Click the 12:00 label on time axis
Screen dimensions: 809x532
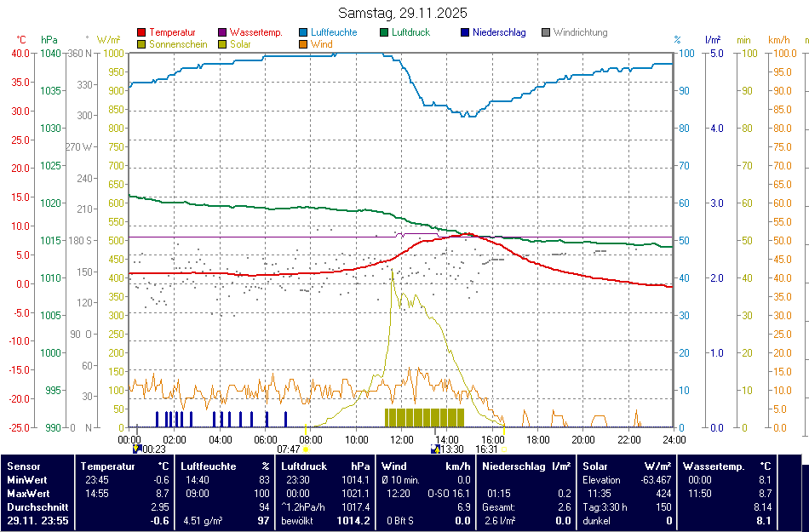[x=402, y=439]
